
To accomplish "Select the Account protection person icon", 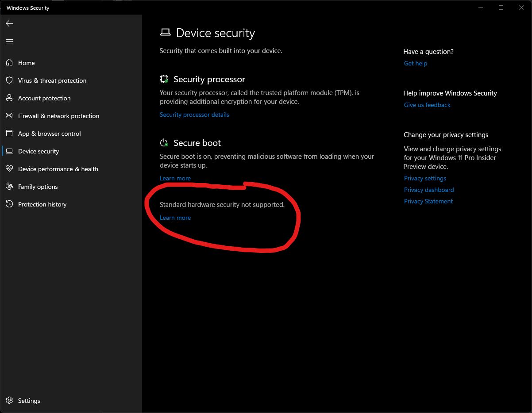I will click(x=9, y=98).
